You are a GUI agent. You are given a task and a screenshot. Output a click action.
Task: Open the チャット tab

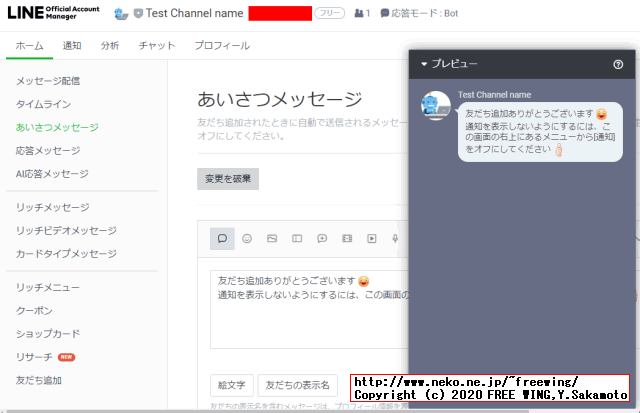(x=157, y=46)
